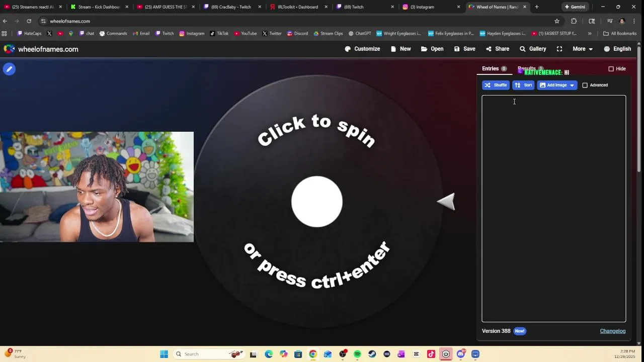Image resolution: width=644 pixels, height=362 pixels.
Task: Open the HateCaps bookmark
Action: [29, 34]
